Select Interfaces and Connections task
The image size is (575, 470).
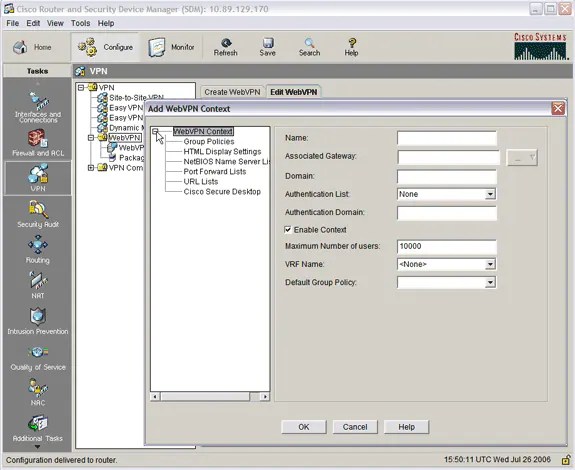(x=38, y=107)
